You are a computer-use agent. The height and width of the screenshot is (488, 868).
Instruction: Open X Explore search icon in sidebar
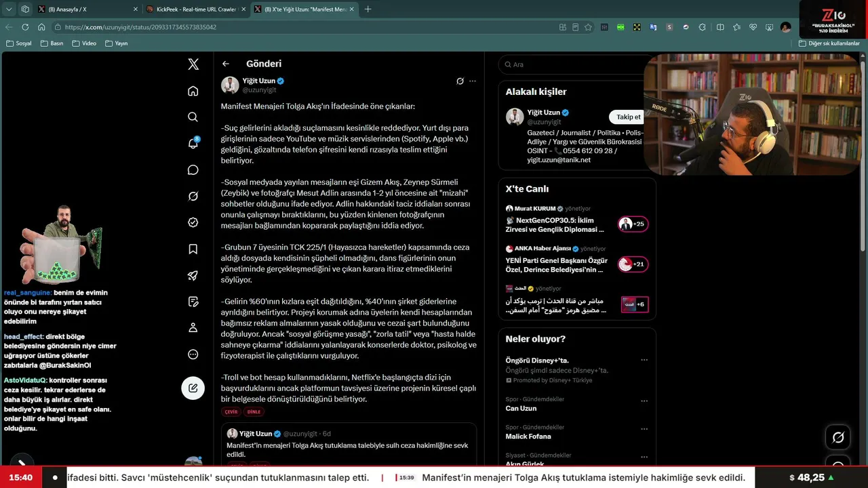coord(193,117)
